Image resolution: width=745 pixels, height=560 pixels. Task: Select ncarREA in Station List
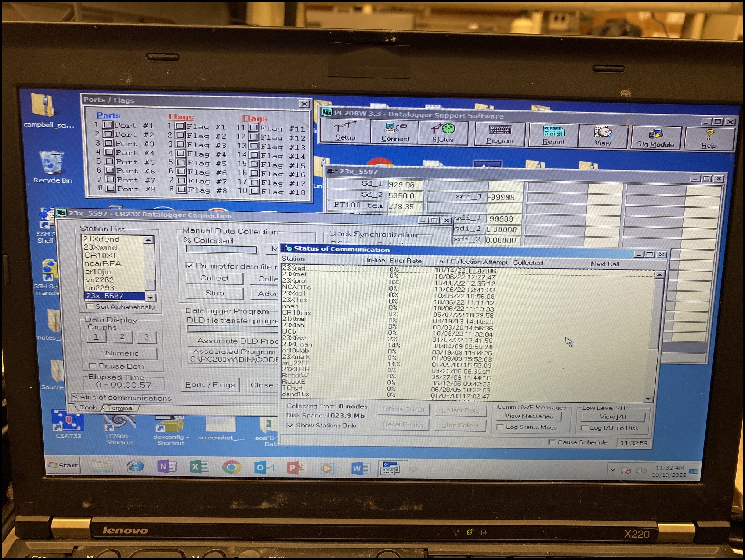point(114,263)
